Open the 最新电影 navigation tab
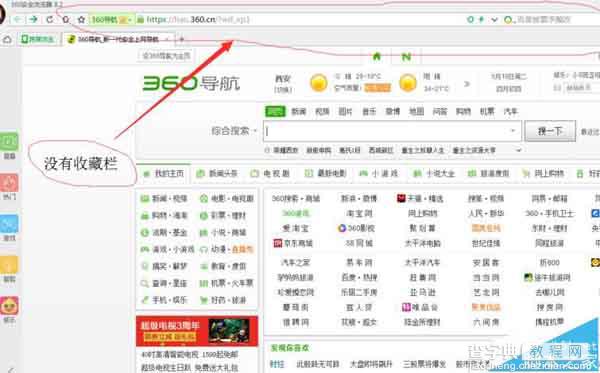This screenshot has width=600, height=373. pyautogui.click(x=325, y=174)
